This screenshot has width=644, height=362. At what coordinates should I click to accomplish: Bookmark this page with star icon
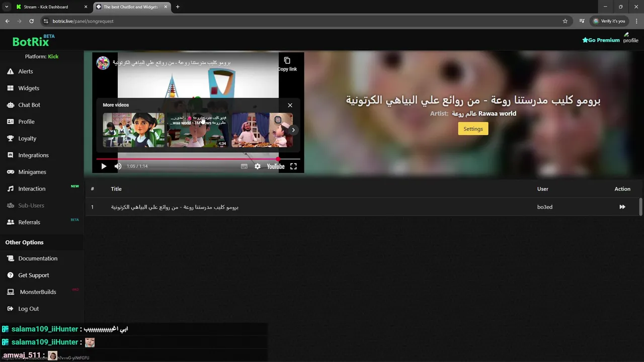[565, 21]
